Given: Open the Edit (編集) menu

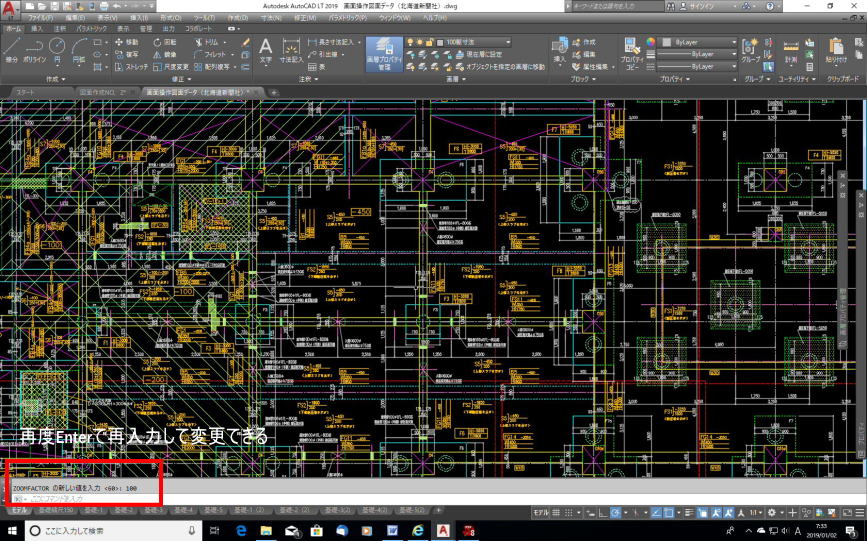Looking at the screenshot, I should pos(75,18).
